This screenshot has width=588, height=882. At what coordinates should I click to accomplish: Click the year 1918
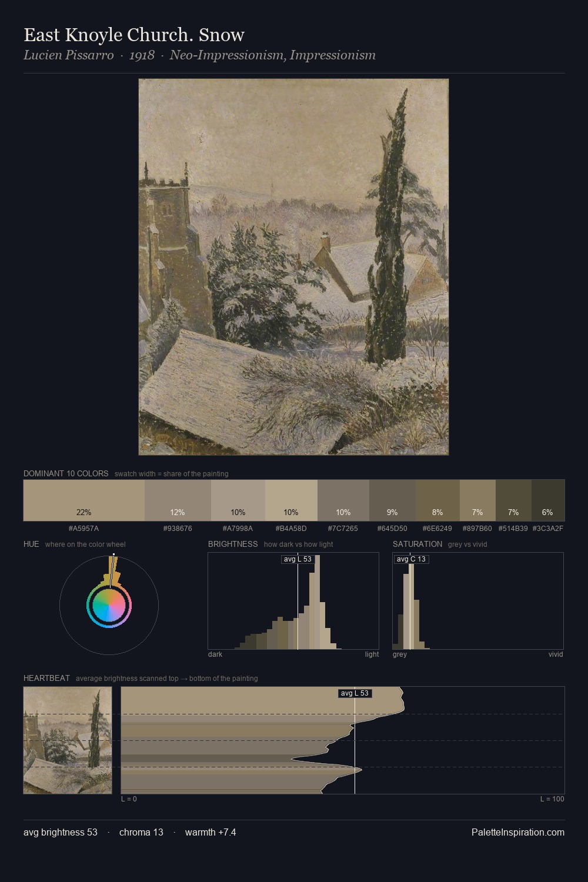coord(142,55)
